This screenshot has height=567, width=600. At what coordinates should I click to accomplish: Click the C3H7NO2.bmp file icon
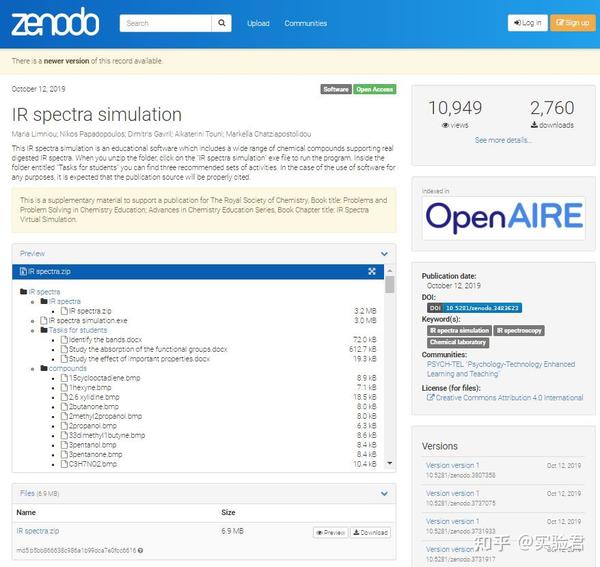coord(64,464)
